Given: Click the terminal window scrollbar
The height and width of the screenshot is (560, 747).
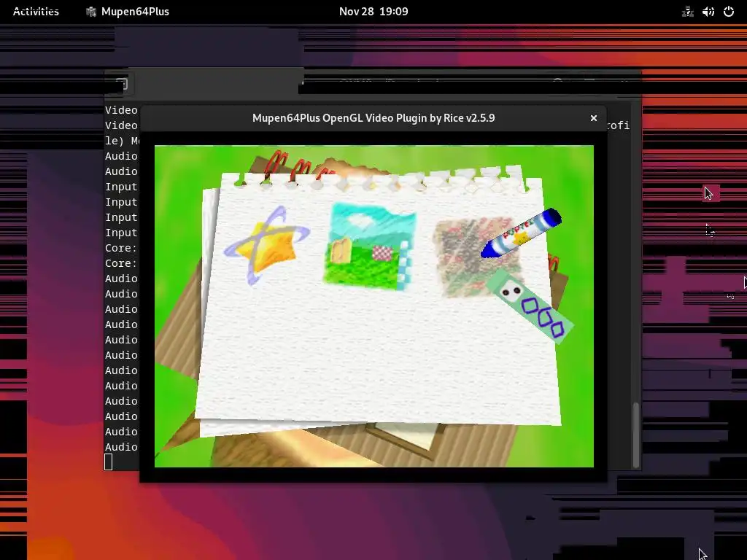Looking at the screenshot, I should 636,435.
